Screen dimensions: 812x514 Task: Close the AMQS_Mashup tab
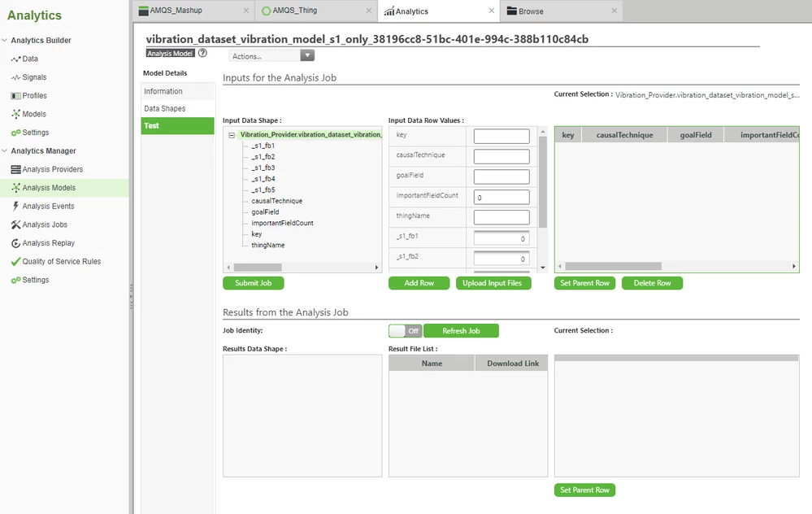(246, 11)
